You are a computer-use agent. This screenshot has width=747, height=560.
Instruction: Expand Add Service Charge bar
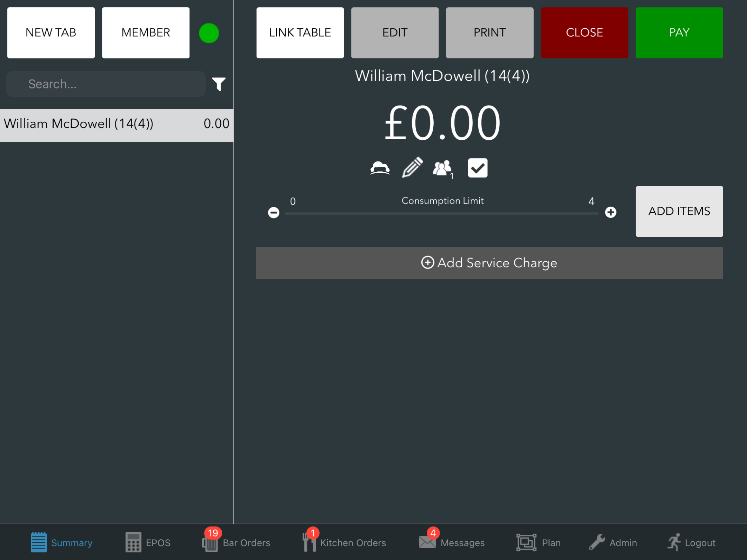pos(489,263)
